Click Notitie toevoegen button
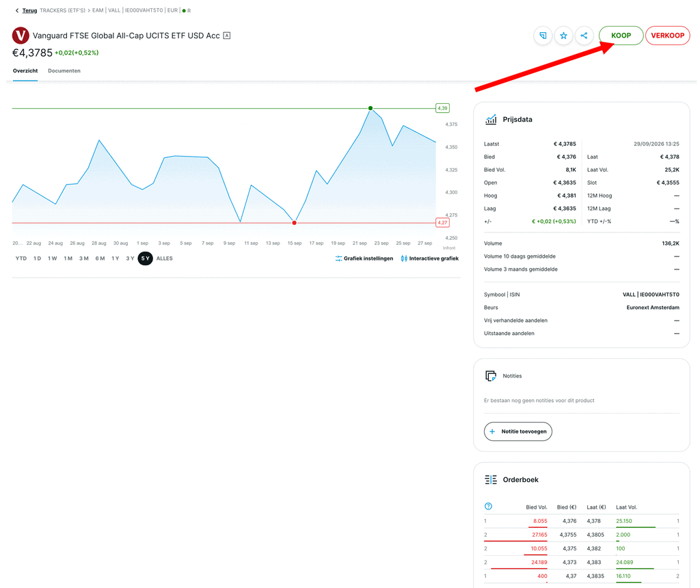Viewport: 700px width, 588px height. pyautogui.click(x=518, y=431)
